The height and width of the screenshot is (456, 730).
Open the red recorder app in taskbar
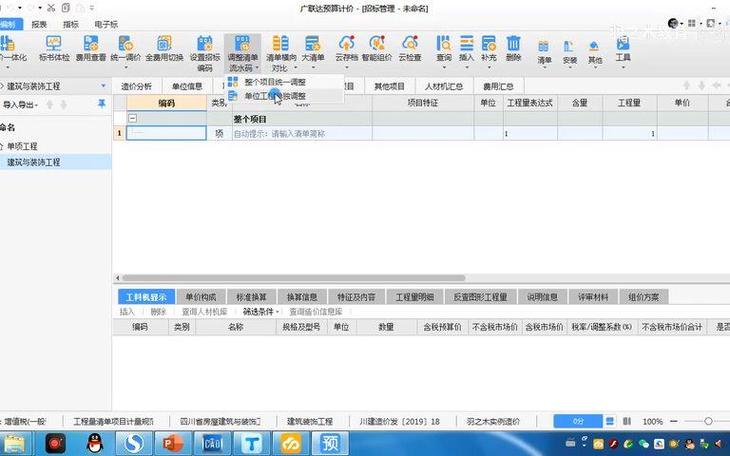coord(55,443)
